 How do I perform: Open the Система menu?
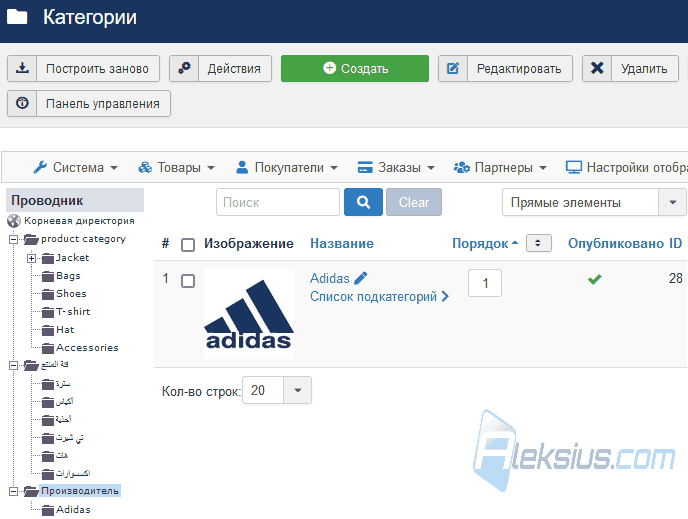tap(75, 168)
